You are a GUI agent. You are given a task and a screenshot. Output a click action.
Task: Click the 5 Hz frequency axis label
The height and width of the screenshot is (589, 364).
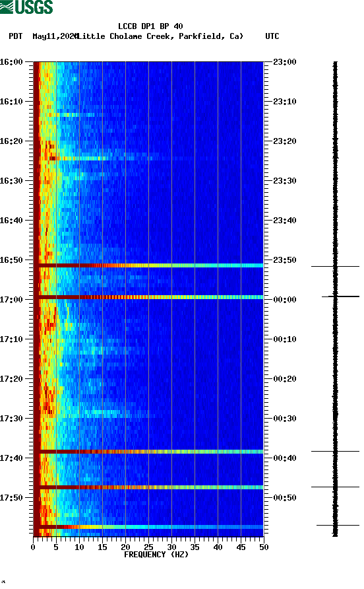[x=56, y=547]
